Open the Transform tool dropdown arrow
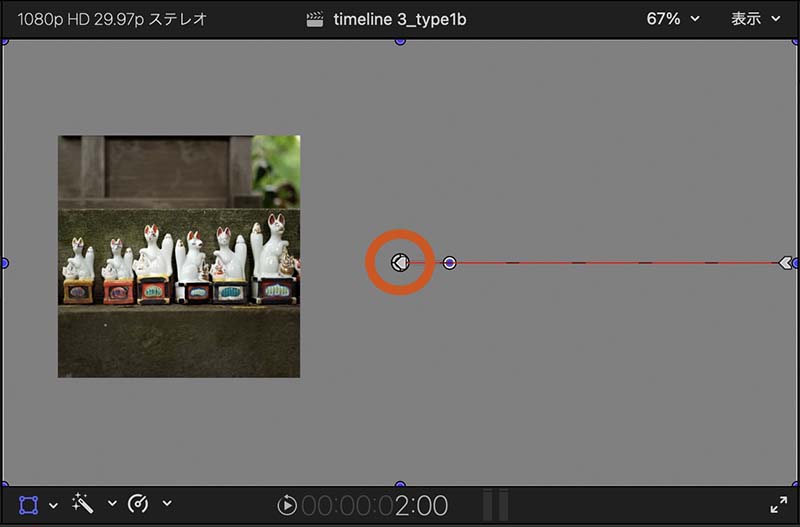The image size is (800, 527). [53, 505]
